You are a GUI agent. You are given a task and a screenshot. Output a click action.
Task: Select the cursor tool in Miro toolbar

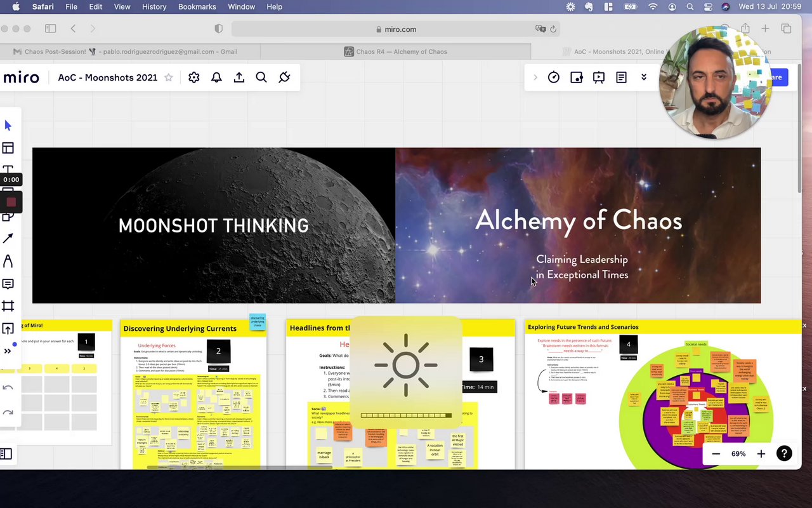pos(8,126)
